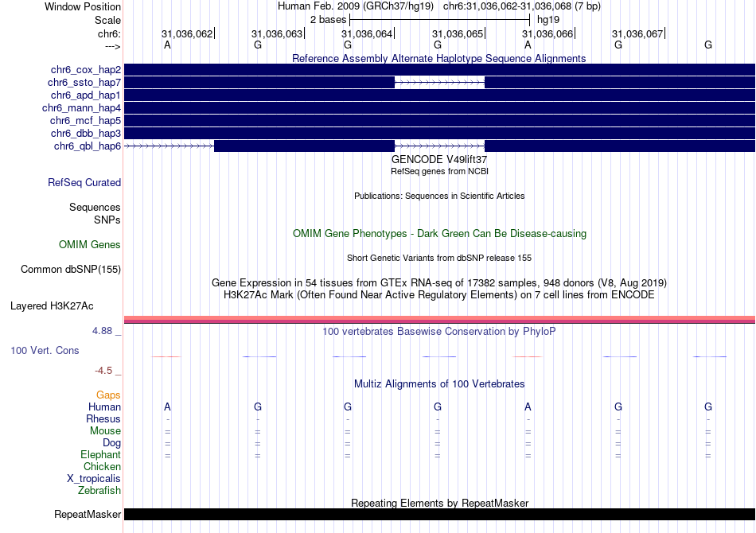Click coordinate label 31,036,062
The width and height of the screenshot is (756, 533).
click(x=187, y=33)
